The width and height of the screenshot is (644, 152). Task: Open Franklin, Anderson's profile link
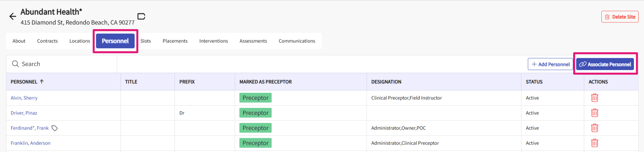coord(31,143)
